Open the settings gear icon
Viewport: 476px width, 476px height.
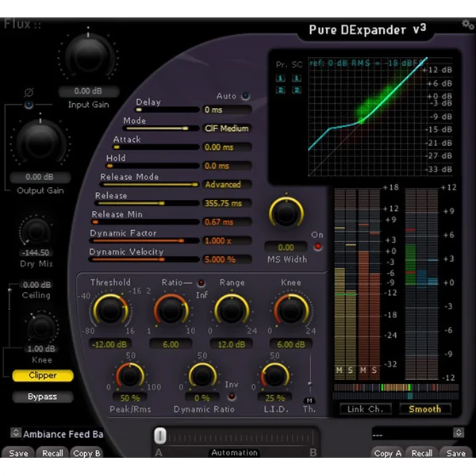click(467, 25)
